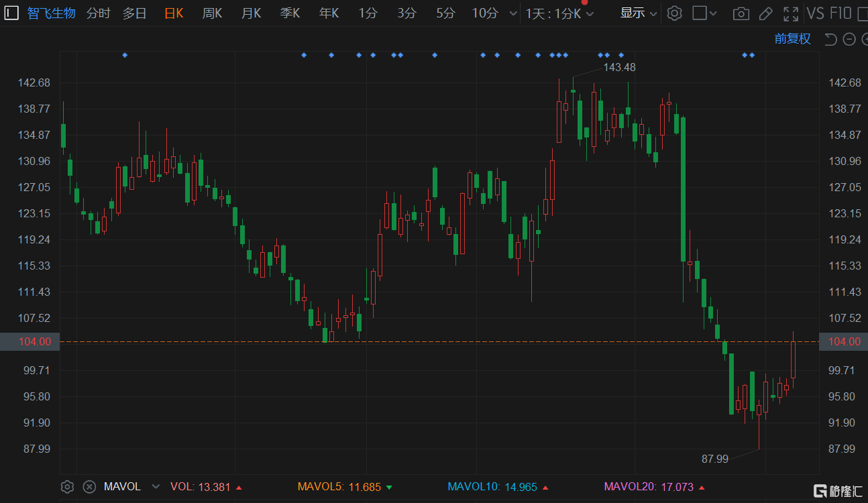This screenshot has height=503, width=868.
Task: Click the VS compare button
Action: [x=815, y=13]
